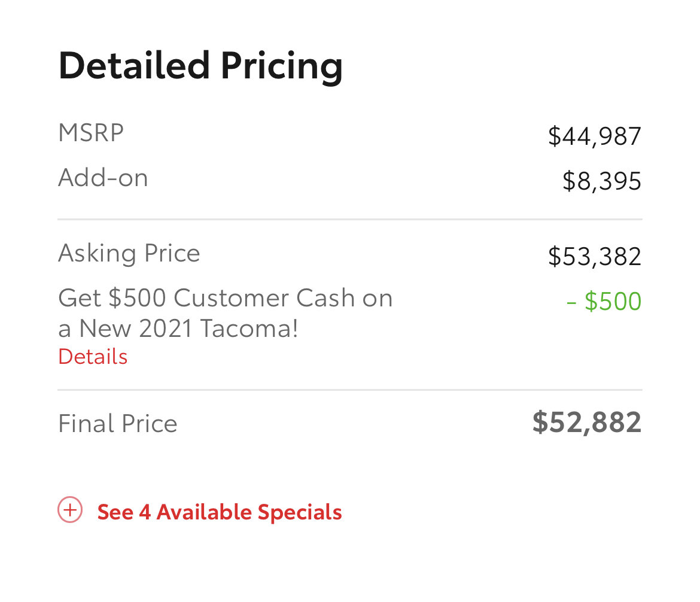Click the $8,395 add-on amount
This screenshot has height=602, width=700.
602,181
